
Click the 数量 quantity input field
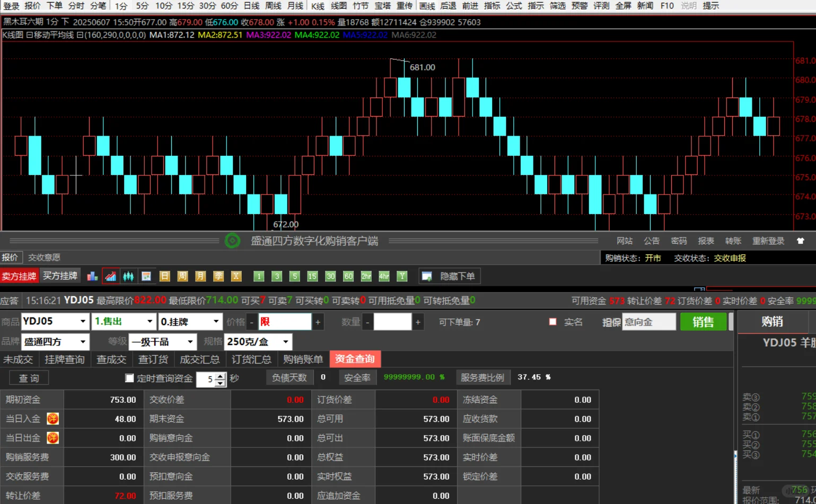tap(392, 322)
